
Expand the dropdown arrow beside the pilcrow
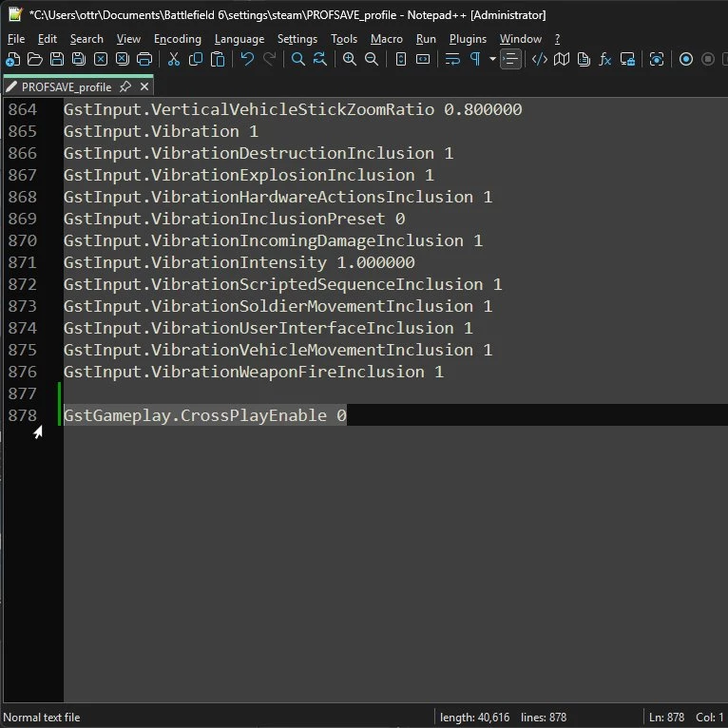pyautogui.click(x=491, y=59)
